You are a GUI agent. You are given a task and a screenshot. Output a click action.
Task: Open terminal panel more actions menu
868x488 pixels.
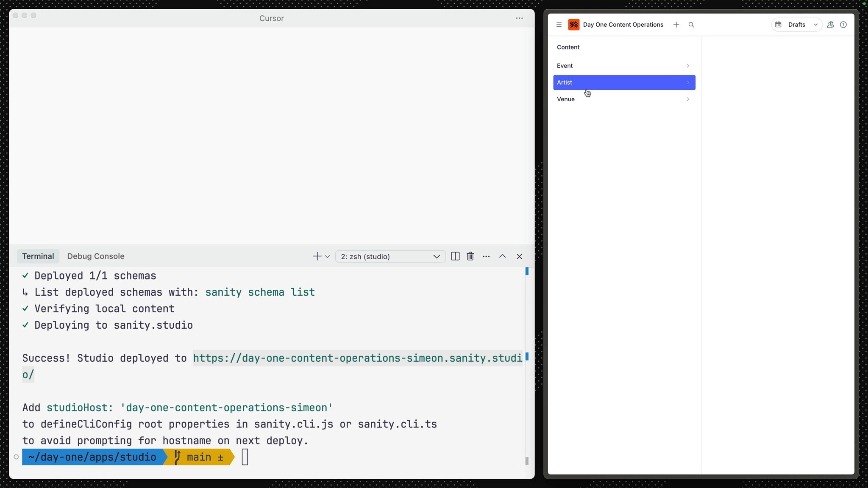486,256
